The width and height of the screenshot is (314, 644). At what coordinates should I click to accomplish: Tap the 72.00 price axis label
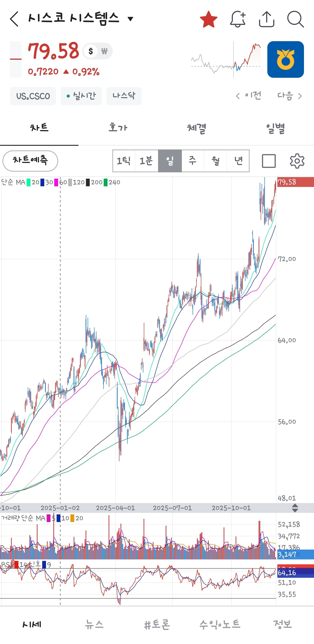[x=287, y=259]
